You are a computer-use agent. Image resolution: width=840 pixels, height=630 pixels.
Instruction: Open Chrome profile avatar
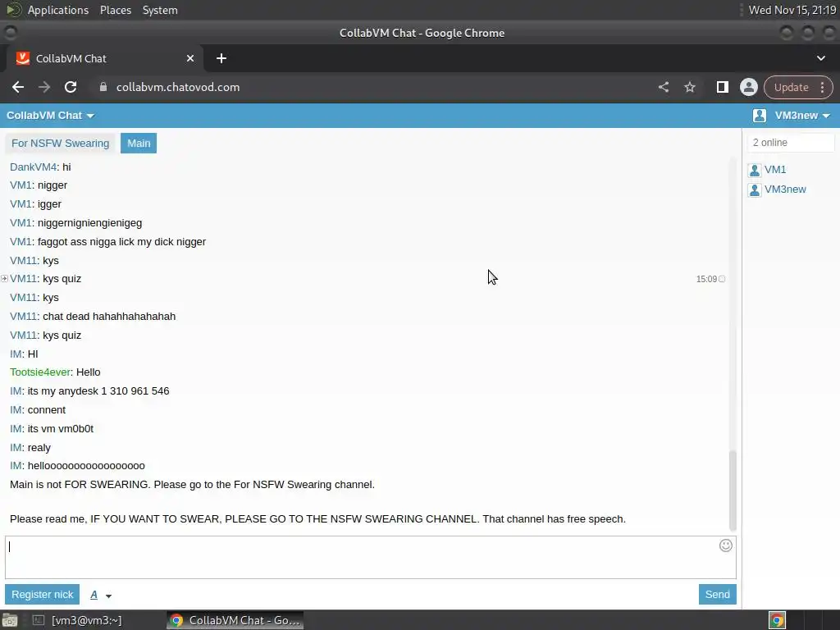(x=748, y=87)
